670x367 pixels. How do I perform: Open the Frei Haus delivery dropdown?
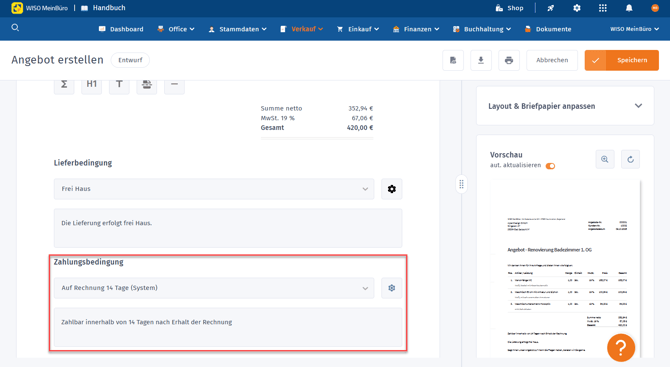(x=214, y=189)
